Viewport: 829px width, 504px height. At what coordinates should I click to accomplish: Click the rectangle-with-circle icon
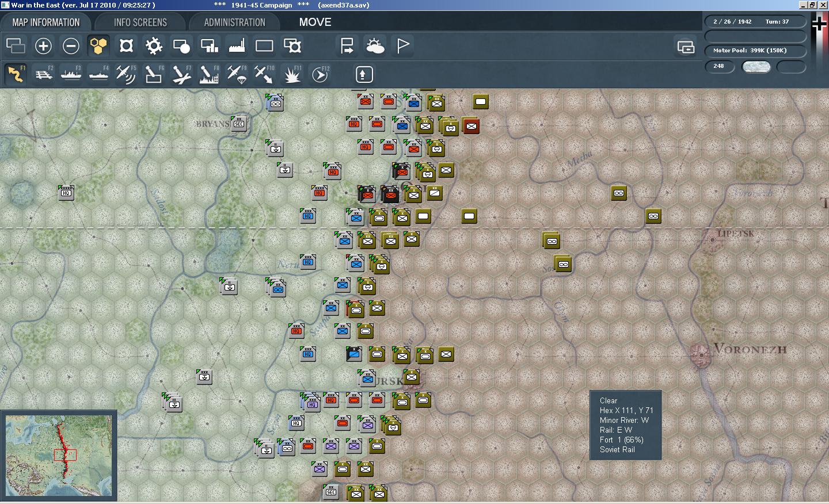click(x=181, y=45)
